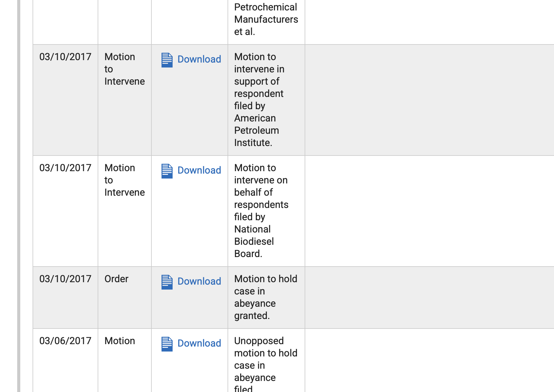Image resolution: width=554 pixels, height=392 pixels.
Task: Click the 'Order' document type cell
Action: (x=116, y=279)
